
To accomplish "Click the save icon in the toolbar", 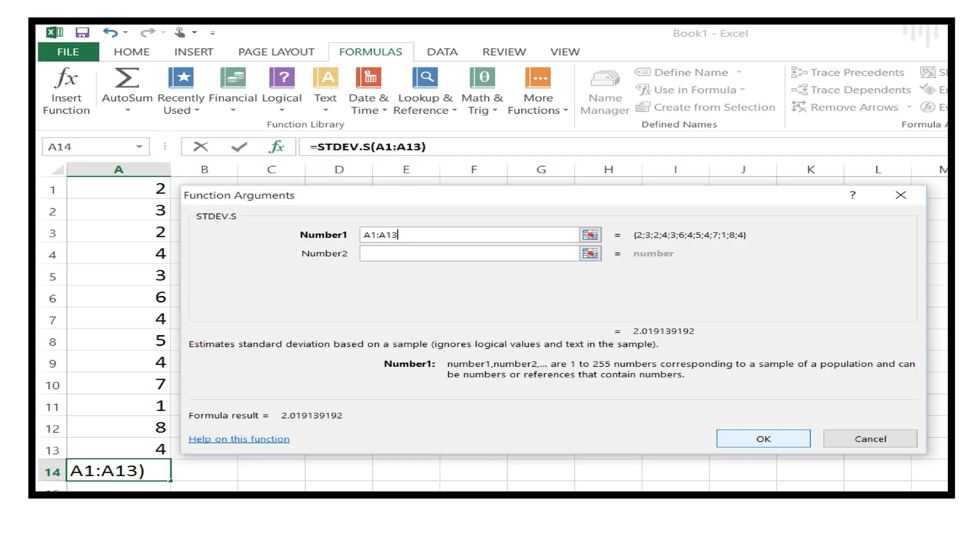I will pos(82,33).
